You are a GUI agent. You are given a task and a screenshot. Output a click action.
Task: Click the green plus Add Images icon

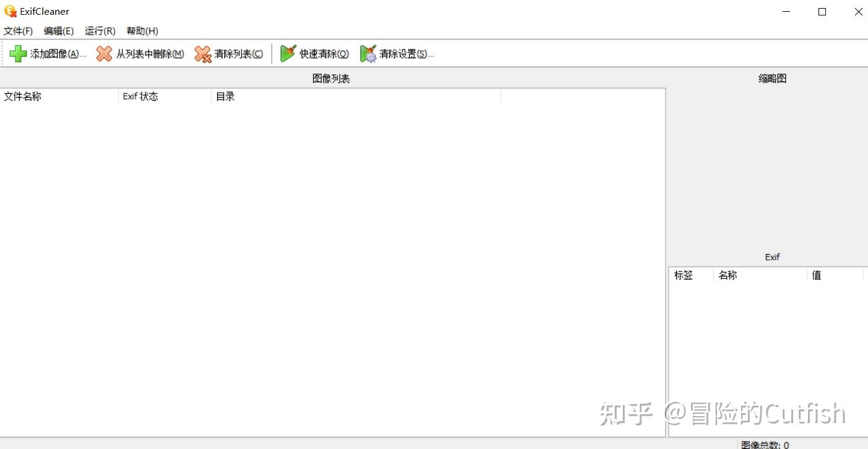17,53
